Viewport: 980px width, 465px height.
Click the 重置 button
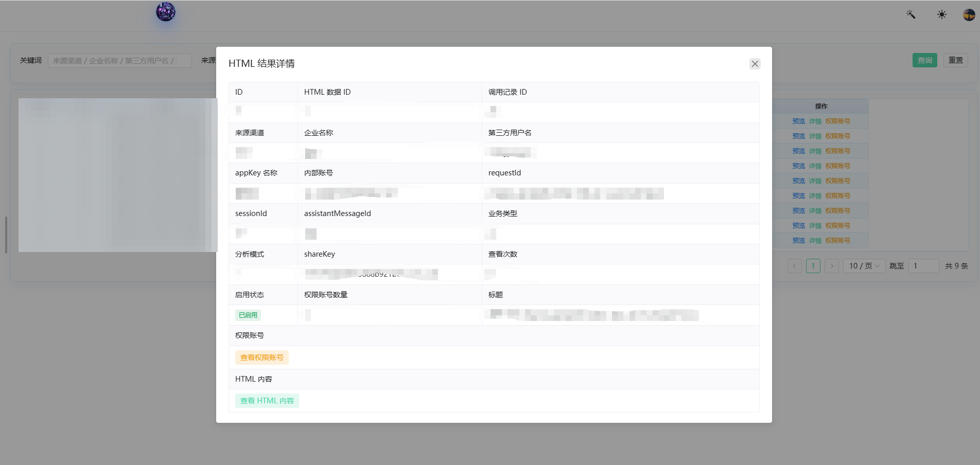956,60
